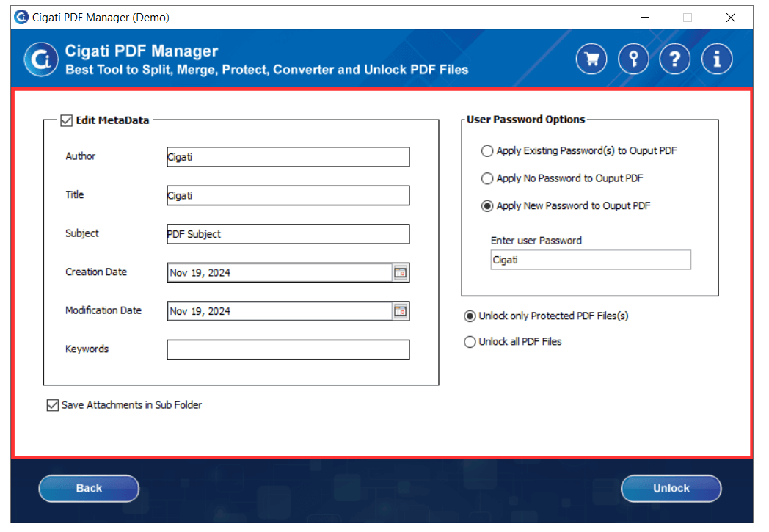Uncheck Save Attachments in Sub Folder
Screen dimensions: 769x532
[x=53, y=405]
